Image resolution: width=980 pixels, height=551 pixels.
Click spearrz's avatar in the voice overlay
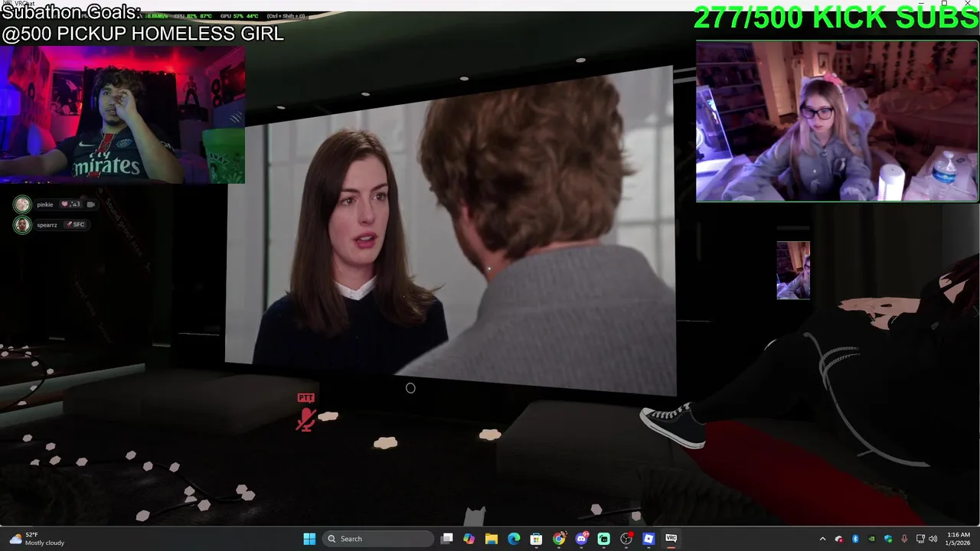click(x=22, y=225)
